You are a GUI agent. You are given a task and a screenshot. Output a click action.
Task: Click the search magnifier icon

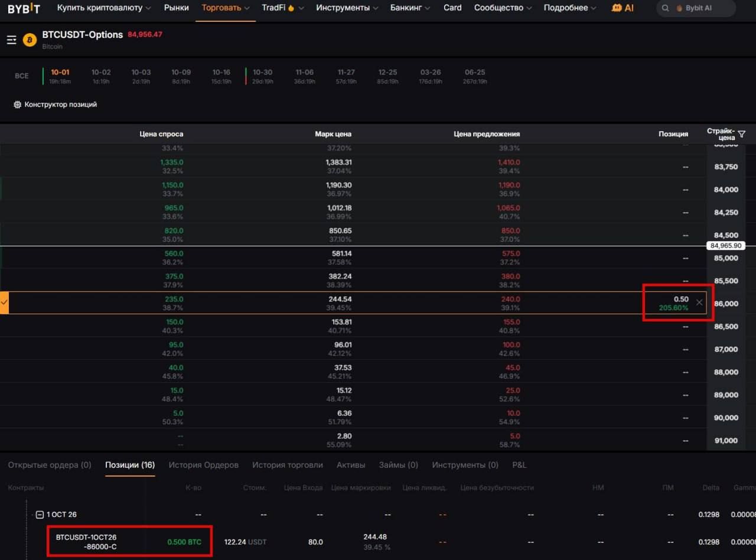click(666, 8)
